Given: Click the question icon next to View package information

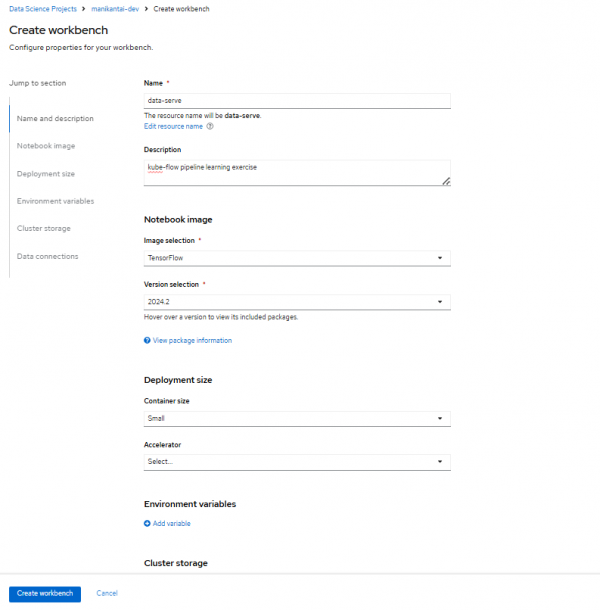Looking at the screenshot, I should coord(147,341).
